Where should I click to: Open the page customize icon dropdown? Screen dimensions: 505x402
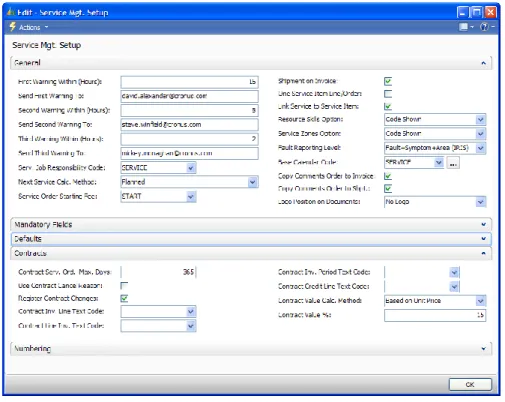[x=466, y=27]
